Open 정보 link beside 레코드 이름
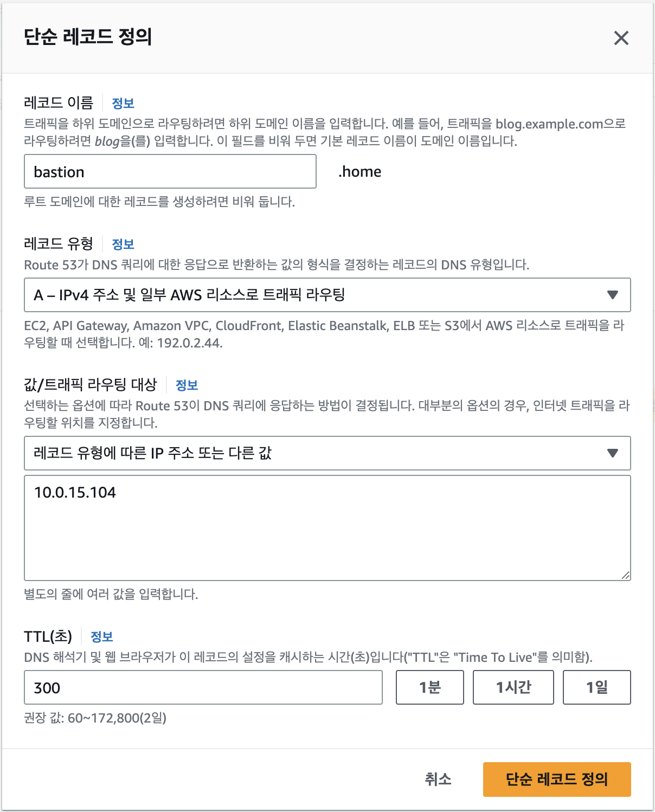This screenshot has width=655, height=812. click(x=123, y=103)
